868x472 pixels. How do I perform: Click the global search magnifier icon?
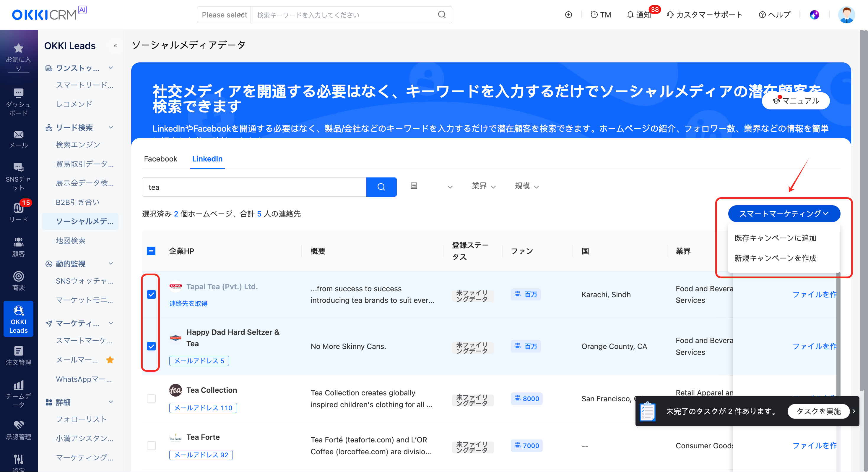[441, 14]
